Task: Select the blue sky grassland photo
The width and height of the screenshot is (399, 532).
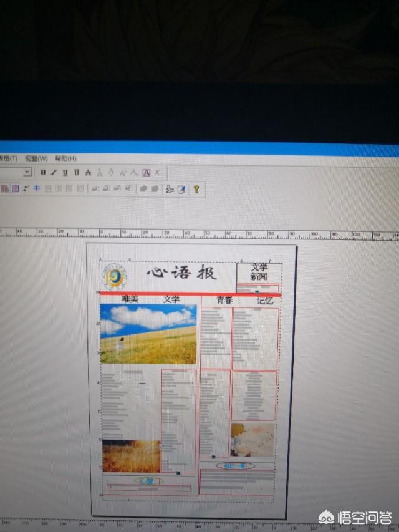Action: [148, 334]
